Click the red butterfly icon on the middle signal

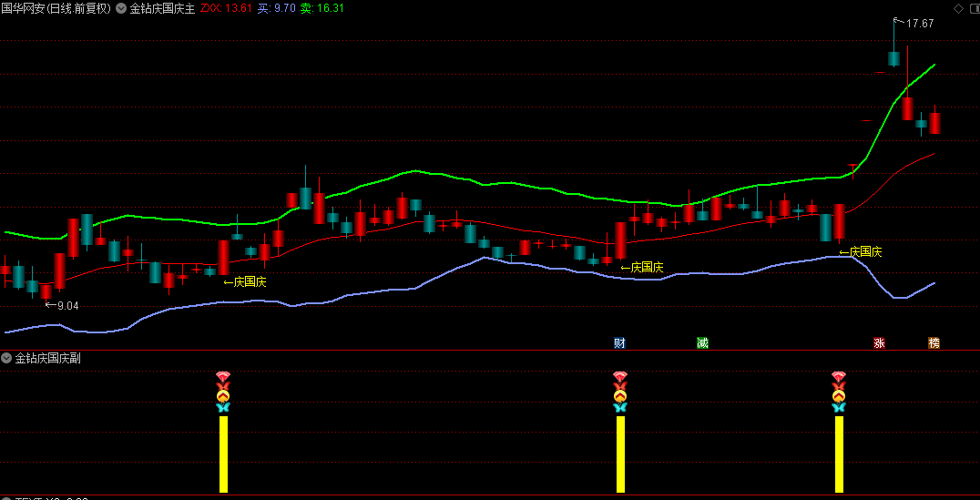click(620, 385)
